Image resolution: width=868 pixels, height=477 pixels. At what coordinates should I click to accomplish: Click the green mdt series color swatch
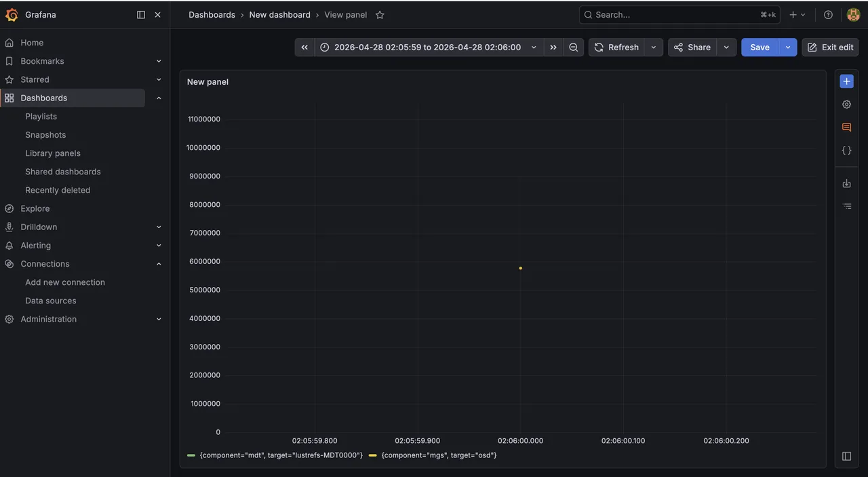pyautogui.click(x=191, y=455)
